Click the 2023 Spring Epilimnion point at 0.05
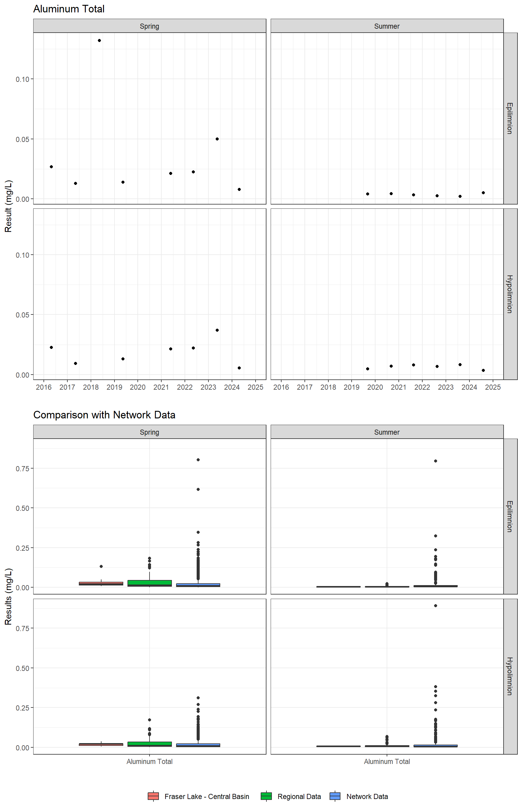Screen dimensions: 522x812 [217, 139]
